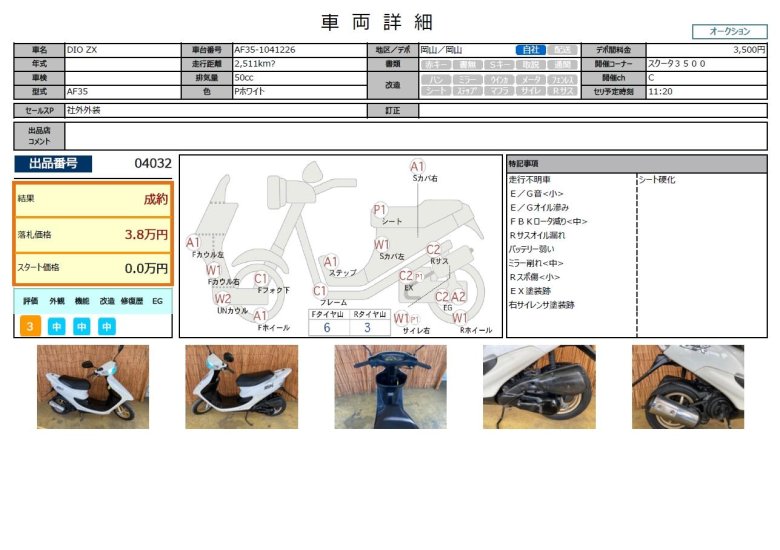Click the オークション button
Screen dimensions: 780x550
click(x=729, y=31)
